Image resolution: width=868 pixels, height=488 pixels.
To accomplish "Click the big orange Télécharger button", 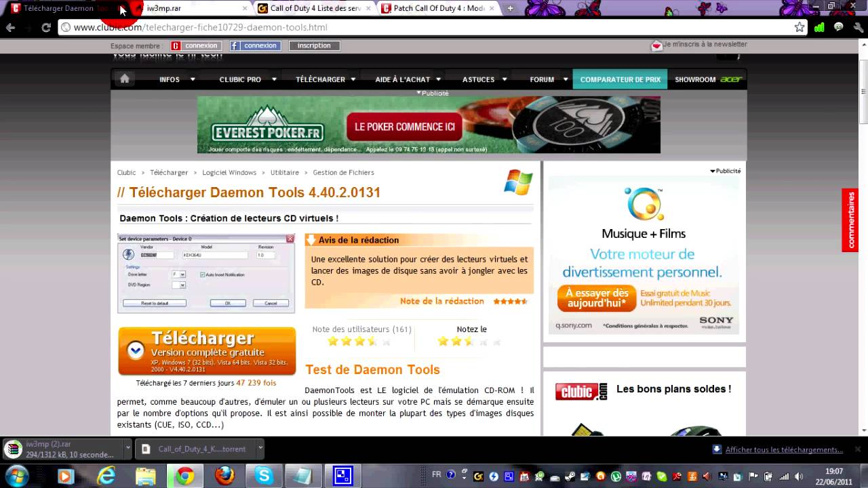I will (x=207, y=351).
